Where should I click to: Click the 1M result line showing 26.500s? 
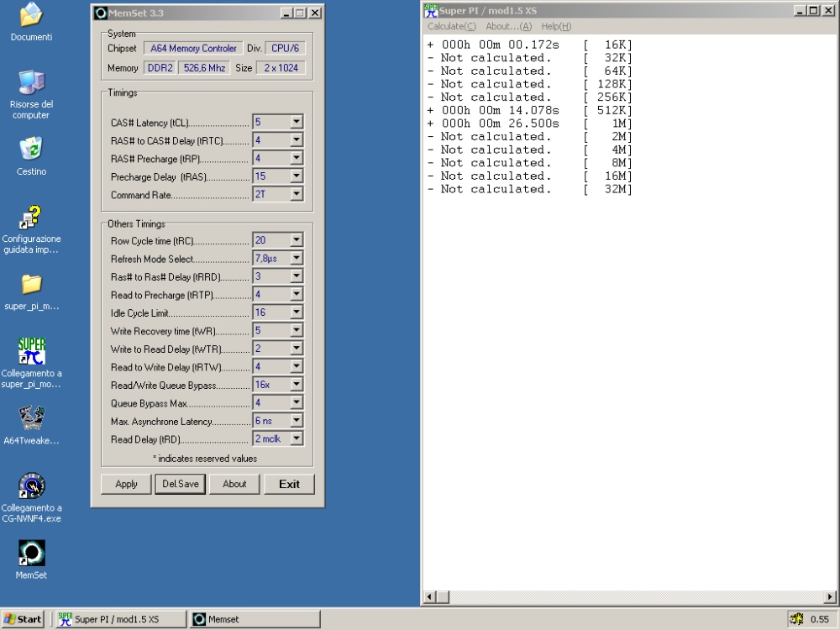[530, 123]
